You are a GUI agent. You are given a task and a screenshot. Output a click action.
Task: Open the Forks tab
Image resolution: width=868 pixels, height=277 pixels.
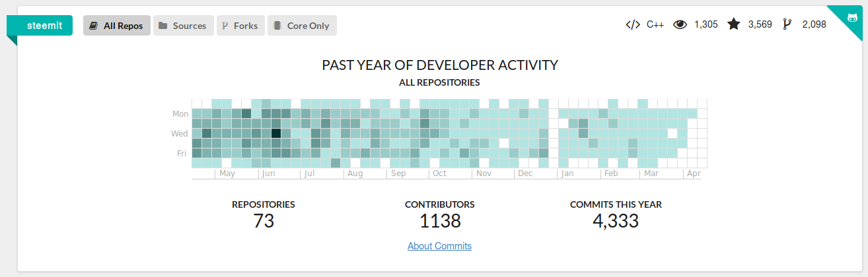240,26
